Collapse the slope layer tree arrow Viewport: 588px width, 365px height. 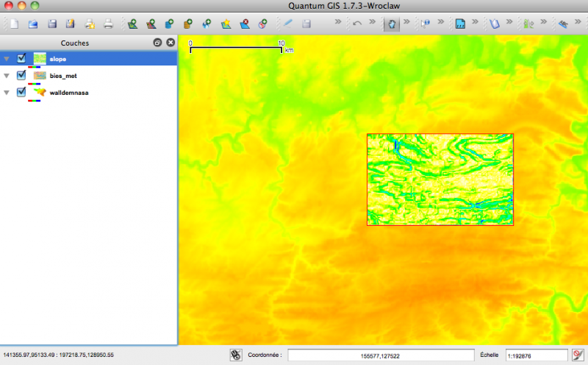7,58
